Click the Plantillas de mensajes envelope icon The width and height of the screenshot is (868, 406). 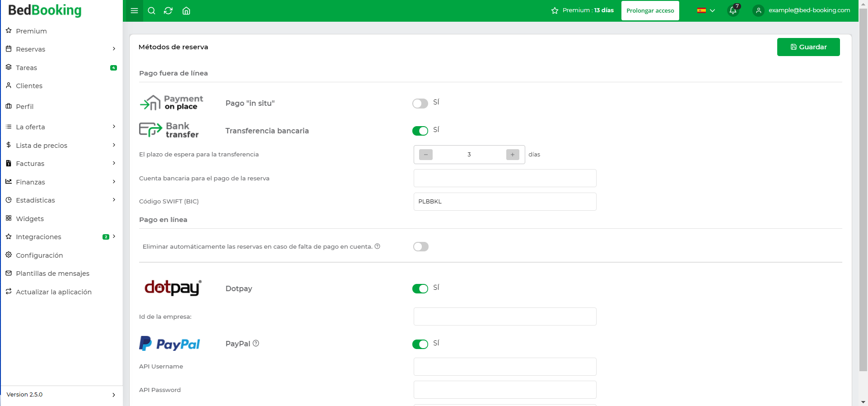pyautogui.click(x=9, y=273)
